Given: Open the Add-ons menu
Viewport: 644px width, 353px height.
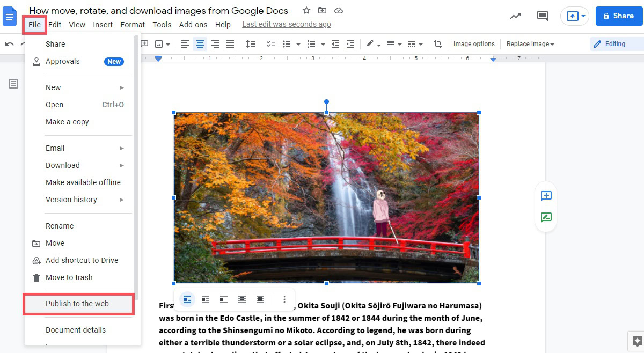Looking at the screenshot, I should [x=194, y=25].
